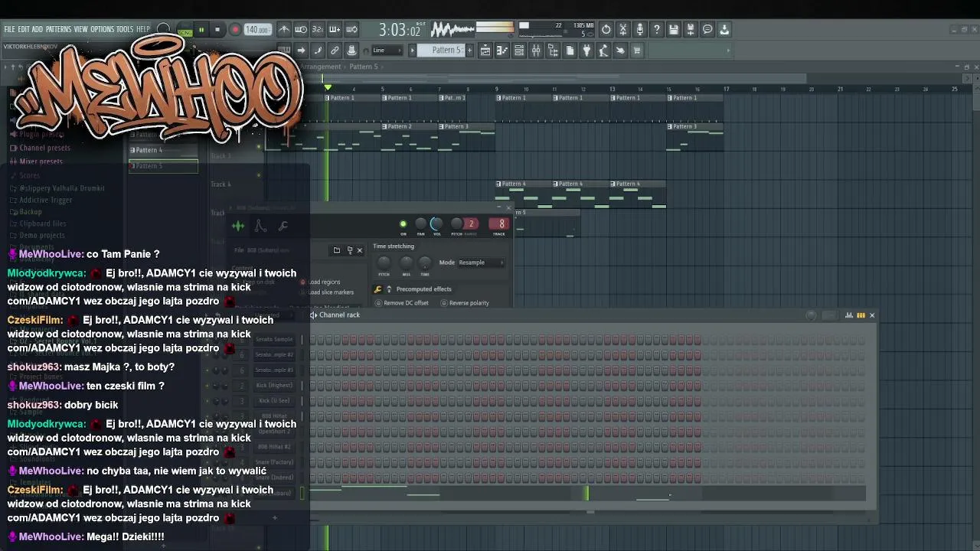
Task: Toggle the 3-2 countdown before recording
Action: click(318, 30)
